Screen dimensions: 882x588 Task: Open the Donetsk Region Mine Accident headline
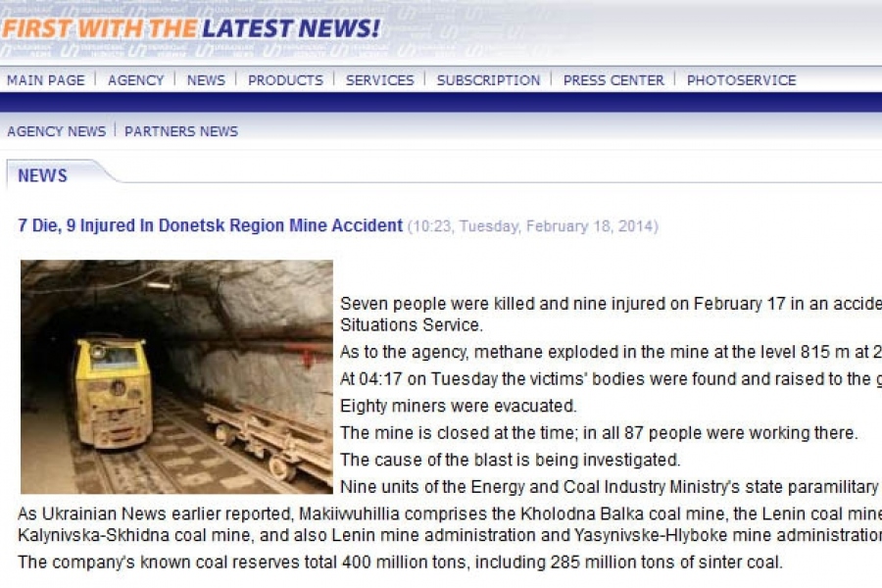click(x=211, y=225)
